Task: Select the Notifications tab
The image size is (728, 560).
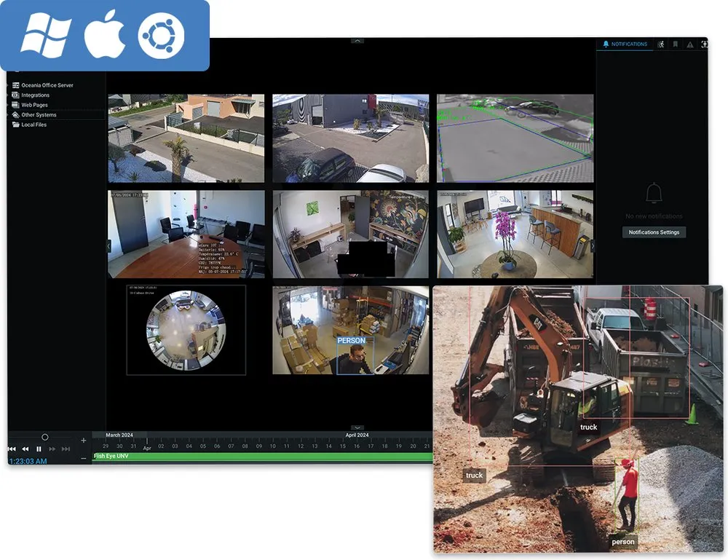Action: click(x=625, y=44)
